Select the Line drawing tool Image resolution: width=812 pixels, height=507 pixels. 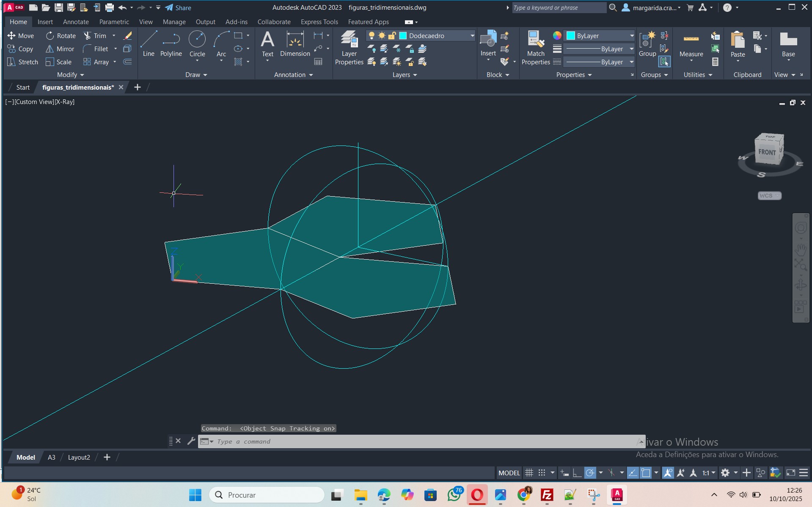(x=149, y=44)
